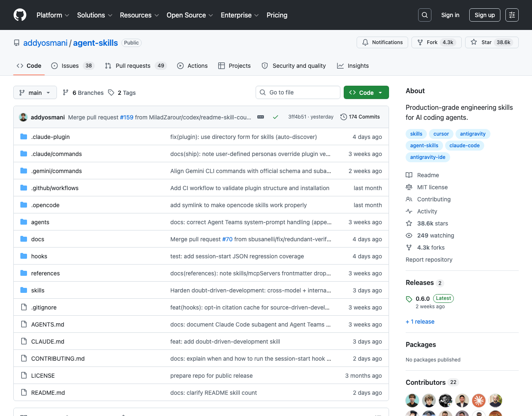532x416 pixels.
Task: Click the history clock icon near 174 Commits
Action: (x=343, y=117)
